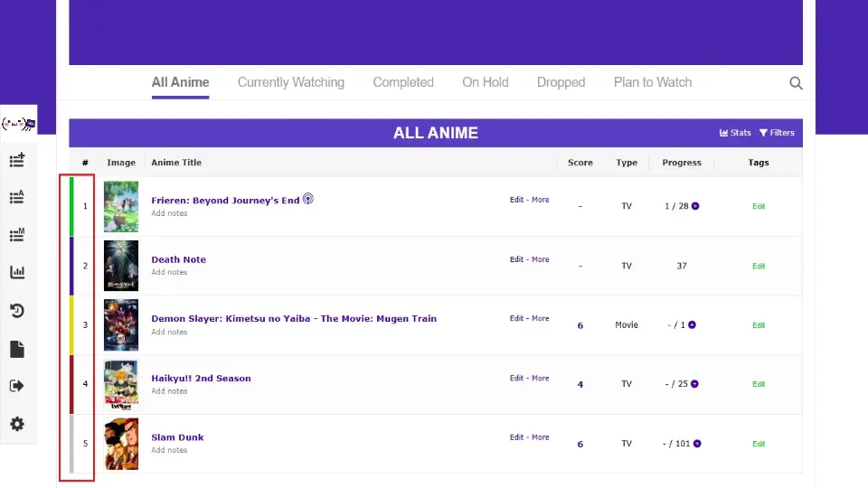Switch to All Anime tab

point(181,82)
